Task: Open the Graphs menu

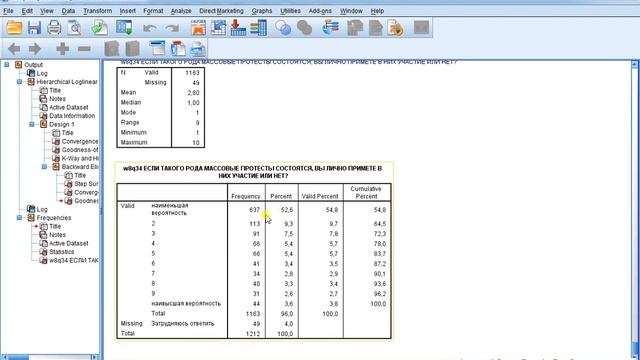Action: 262,11
